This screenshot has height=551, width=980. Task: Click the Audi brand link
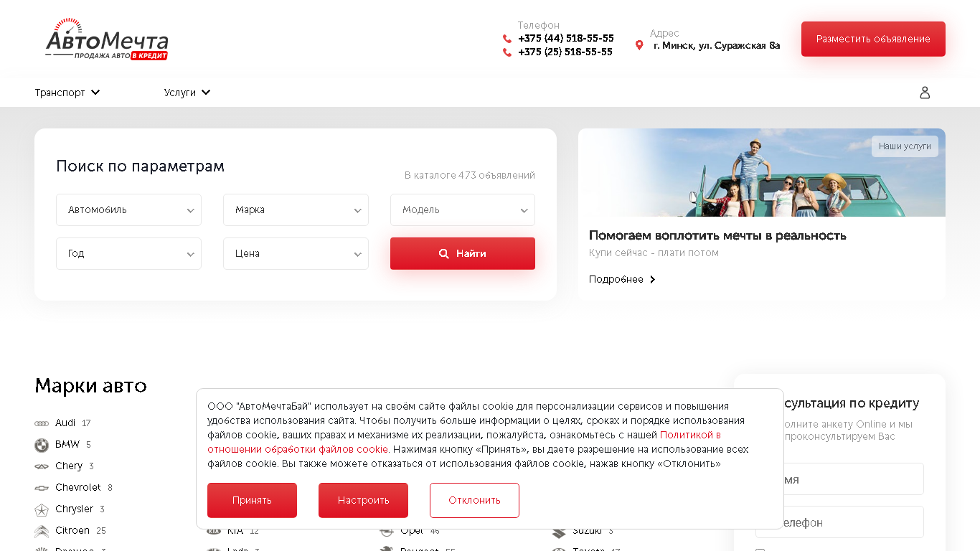coord(65,423)
